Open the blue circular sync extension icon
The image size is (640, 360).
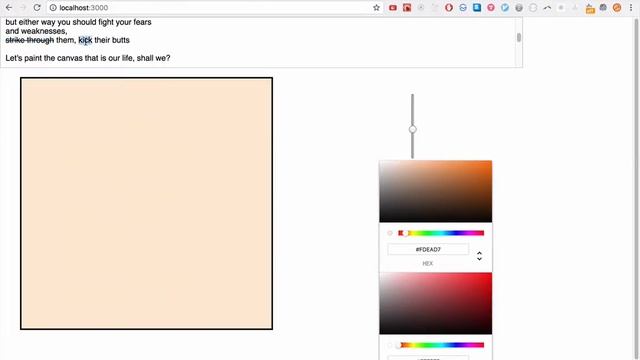[x=463, y=8]
